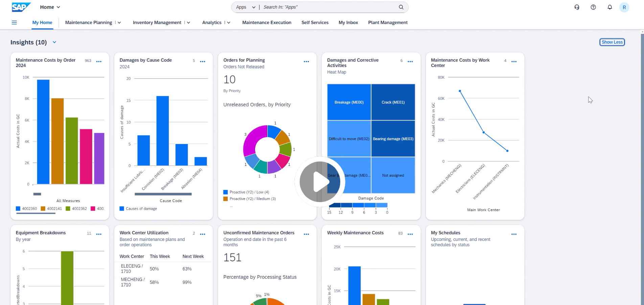The image size is (644, 305).
Task: Click the SAP logo
Action: click(x=20, y=7)
